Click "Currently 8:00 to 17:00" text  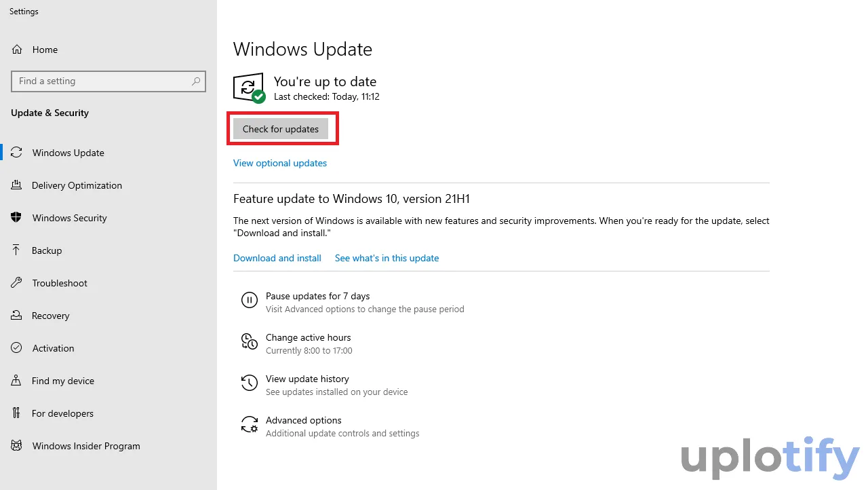(309, 351)
